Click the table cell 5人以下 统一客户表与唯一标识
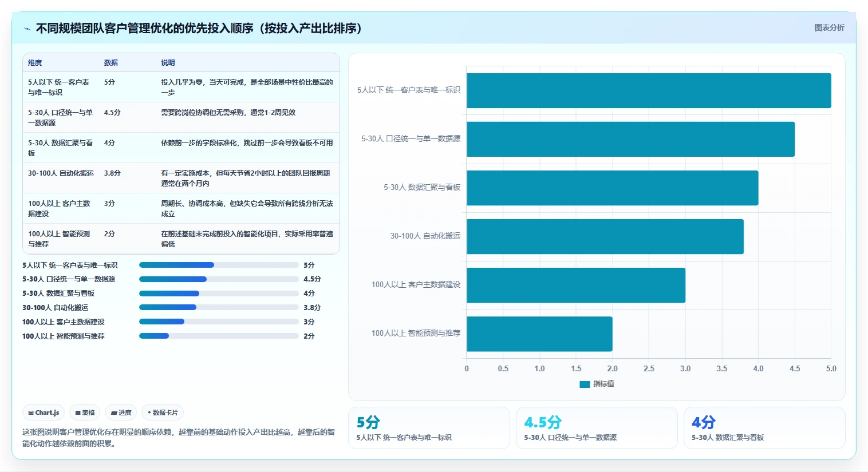 click(x=60, y=87)
